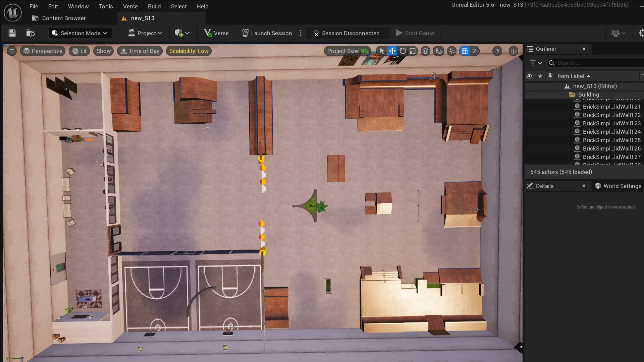The height and width of the screenshot is (362, 644).
Task: Click the Outliner search field
Action: coord(597,63)
